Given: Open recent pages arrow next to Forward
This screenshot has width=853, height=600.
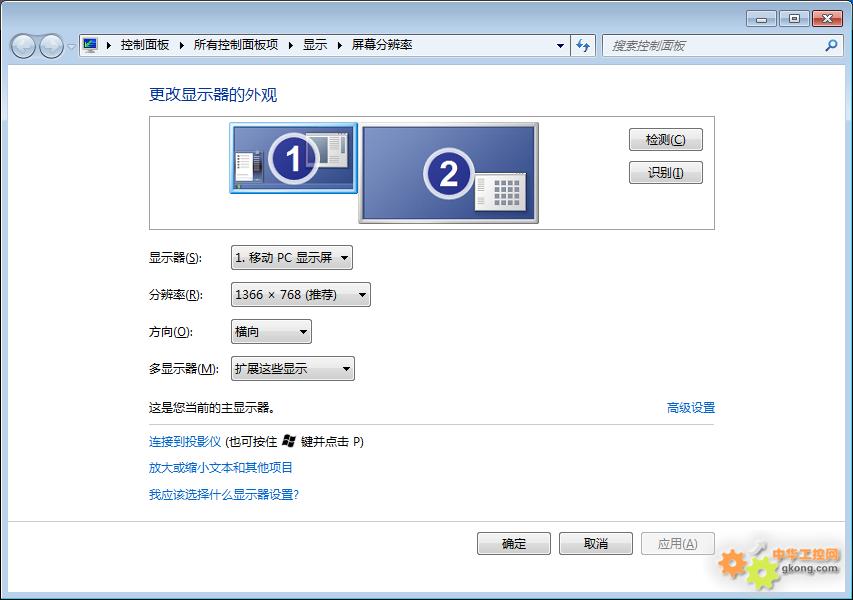Looking at the screenshot, I should pos(71,46).
